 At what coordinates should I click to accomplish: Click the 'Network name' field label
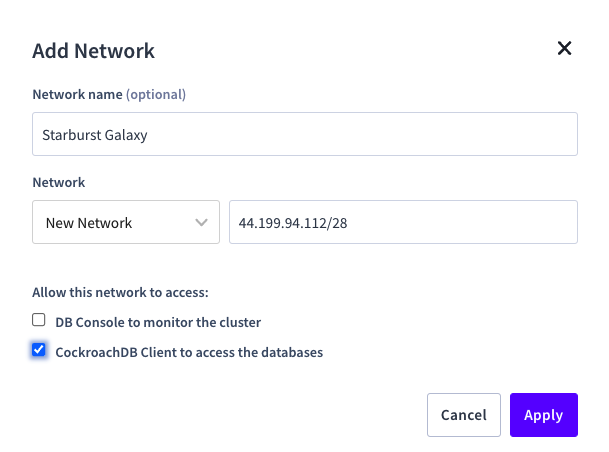(77, 95)
